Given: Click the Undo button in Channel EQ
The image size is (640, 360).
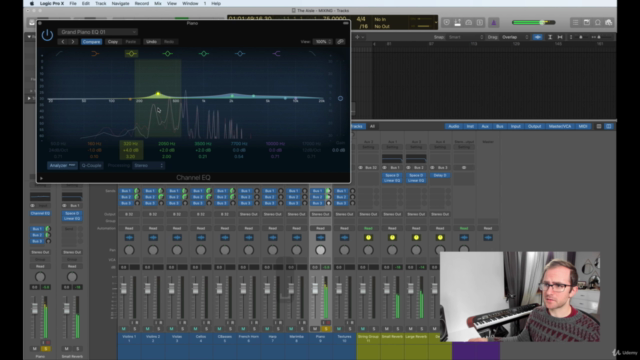Looking at the screenshot, I should click(x=151, y=42).
